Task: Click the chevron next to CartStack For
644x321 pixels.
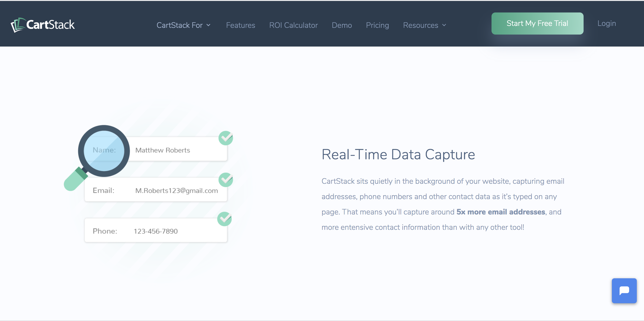Action: click(209, 25)
